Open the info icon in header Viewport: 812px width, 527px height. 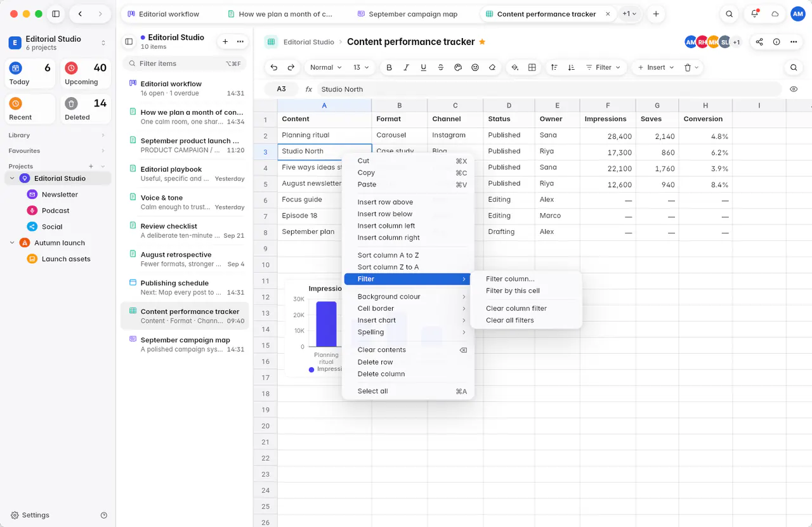tap(776, 42)
